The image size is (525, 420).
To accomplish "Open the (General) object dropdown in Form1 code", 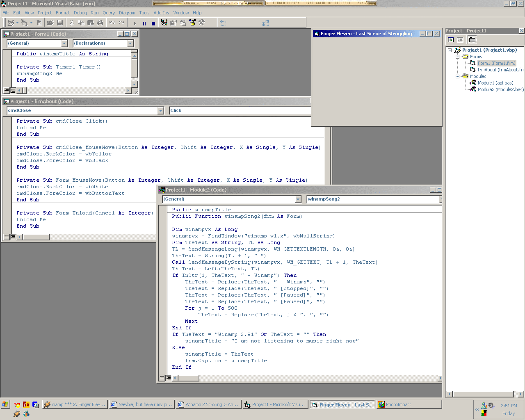I will [64, 43].
